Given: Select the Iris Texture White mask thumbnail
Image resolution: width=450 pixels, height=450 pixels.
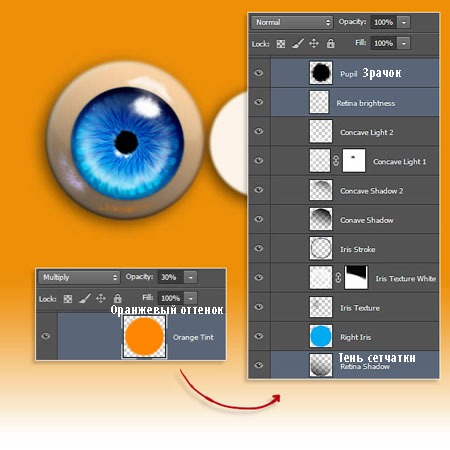Looking at the screenshot, I should 356,278.
